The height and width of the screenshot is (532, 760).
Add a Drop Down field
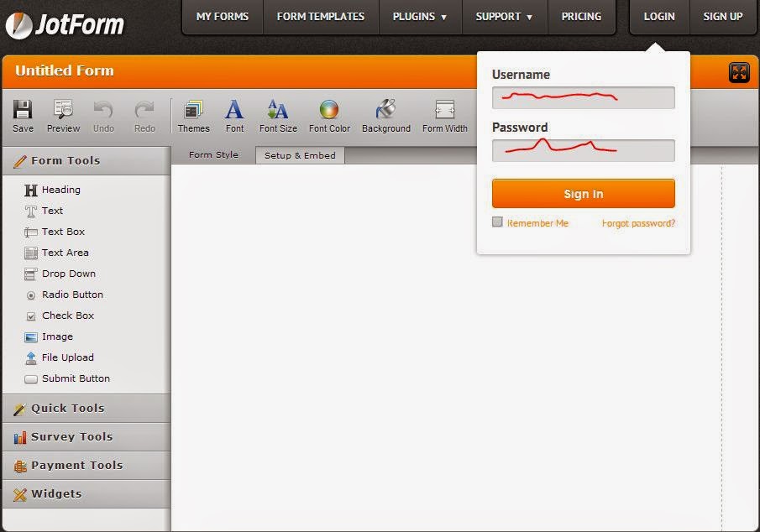point(60,274)
